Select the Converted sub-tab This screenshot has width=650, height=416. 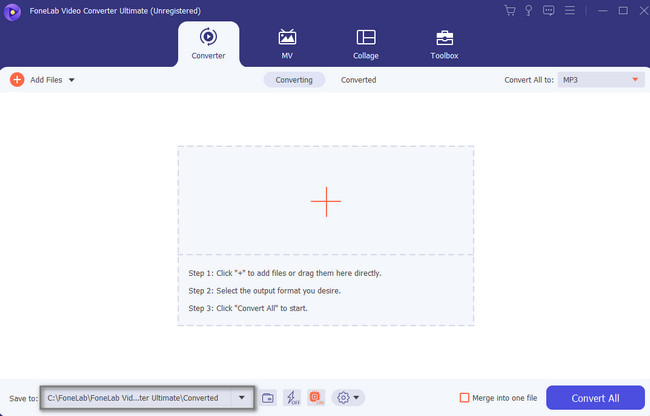point(359,80)
